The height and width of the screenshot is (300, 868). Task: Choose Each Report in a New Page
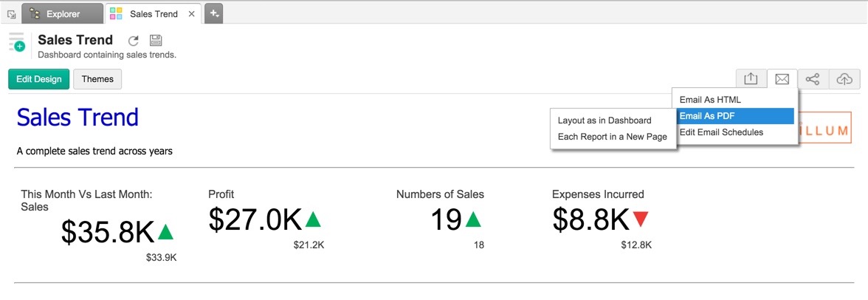click(612, 137)
